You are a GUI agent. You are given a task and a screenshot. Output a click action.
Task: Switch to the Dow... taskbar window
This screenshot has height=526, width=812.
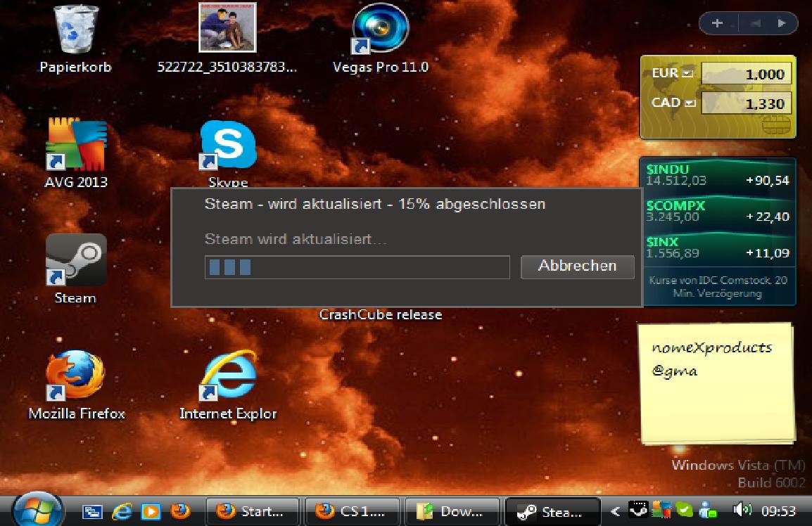point(452,512)
